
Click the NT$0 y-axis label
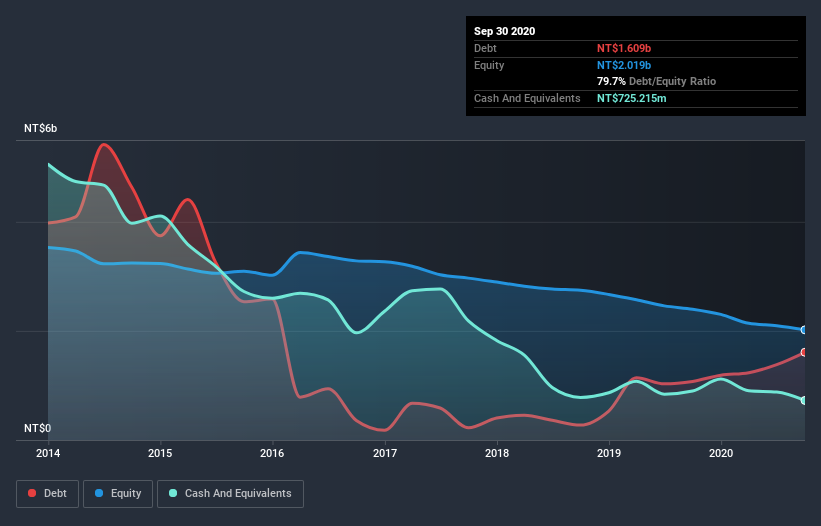coord(38,428)
